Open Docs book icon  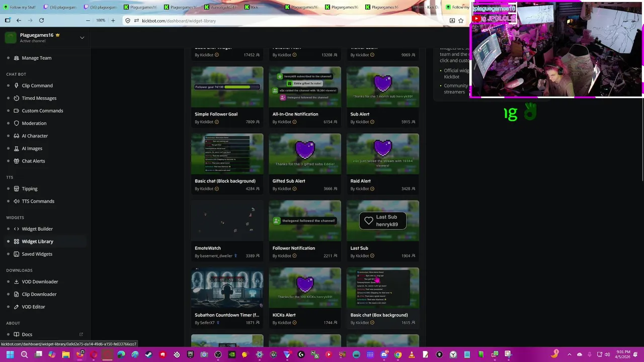(x=16, y=334)
